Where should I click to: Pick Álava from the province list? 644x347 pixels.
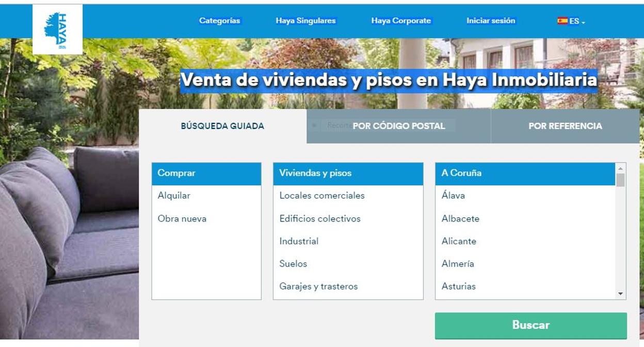[453, 196]
